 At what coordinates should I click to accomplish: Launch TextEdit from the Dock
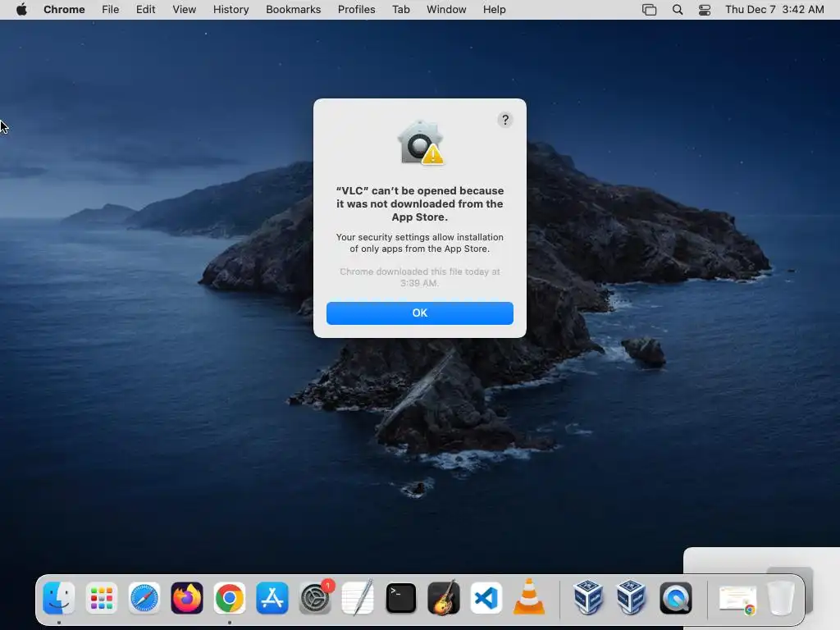click(358, 598)
